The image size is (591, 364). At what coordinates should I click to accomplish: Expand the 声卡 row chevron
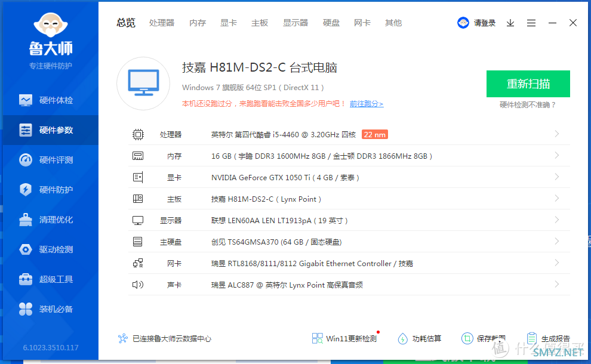coord(557,284)
